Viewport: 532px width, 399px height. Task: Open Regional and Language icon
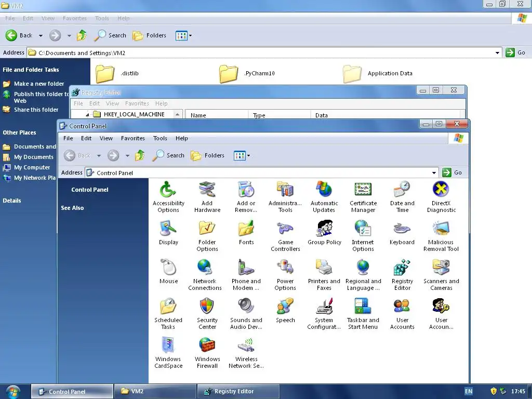tap(363, 275)
